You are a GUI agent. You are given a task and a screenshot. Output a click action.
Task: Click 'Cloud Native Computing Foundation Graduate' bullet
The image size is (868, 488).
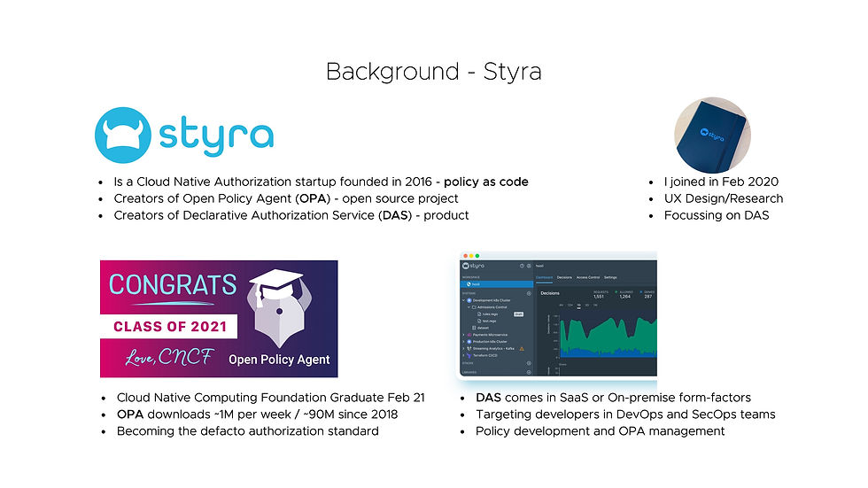point(271,398)
